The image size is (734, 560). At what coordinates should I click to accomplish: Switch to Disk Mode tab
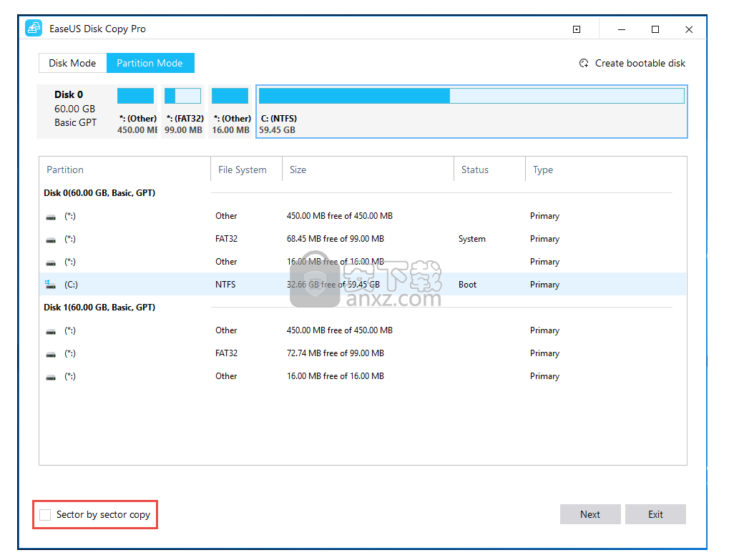coord(72,63)
